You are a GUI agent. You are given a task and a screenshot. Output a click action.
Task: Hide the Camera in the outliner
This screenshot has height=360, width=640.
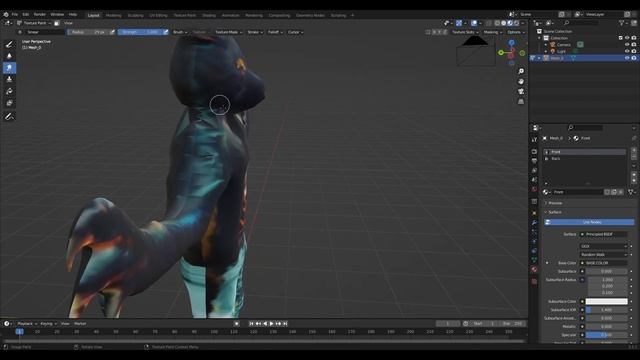coord(627,44)
